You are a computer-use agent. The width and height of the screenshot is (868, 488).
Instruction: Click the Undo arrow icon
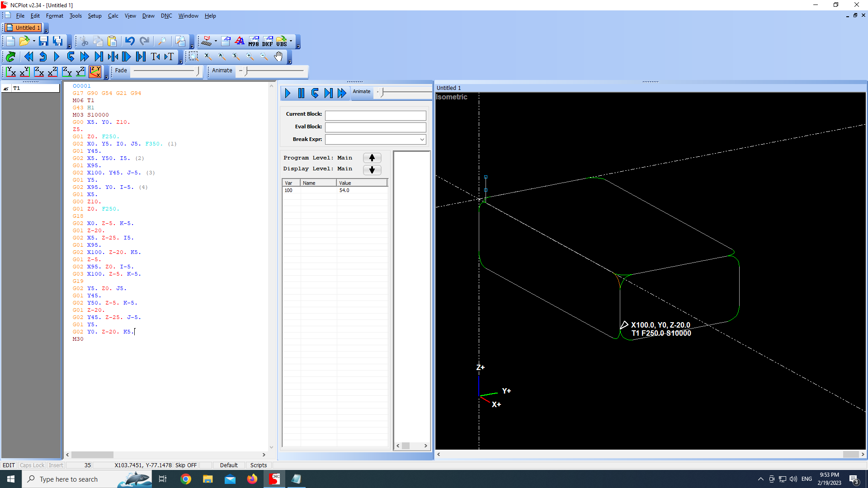(x=130, y=42)
